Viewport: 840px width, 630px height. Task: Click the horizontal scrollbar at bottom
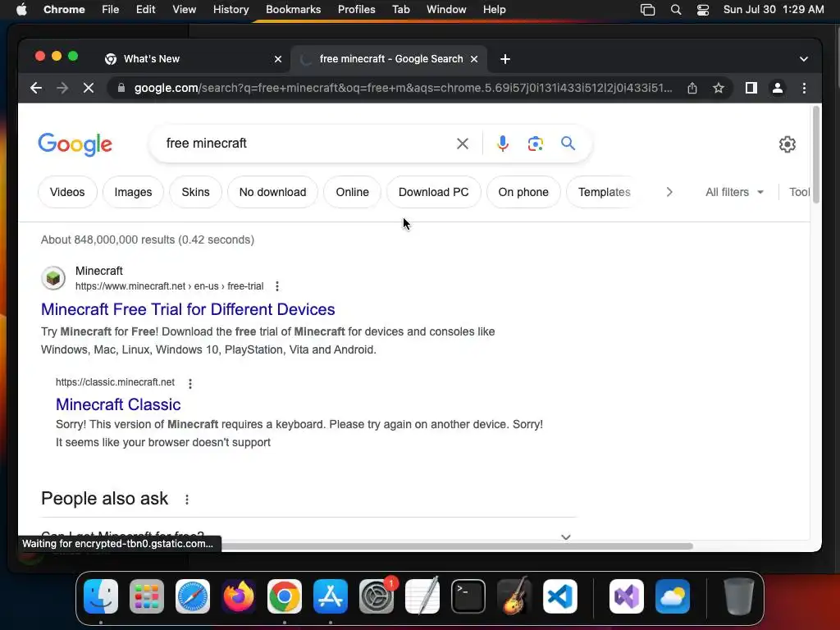point(457,546)
